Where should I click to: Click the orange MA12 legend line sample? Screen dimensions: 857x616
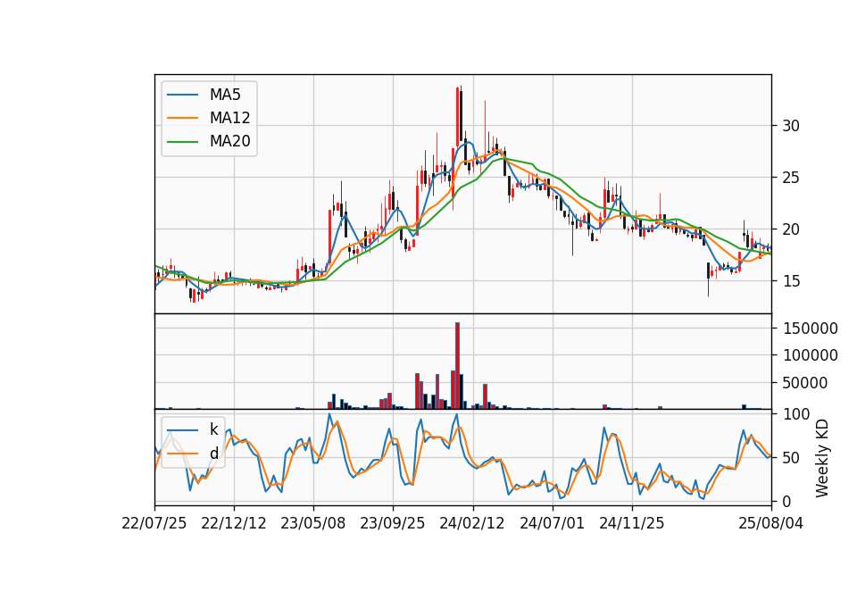tap(182, 118)
